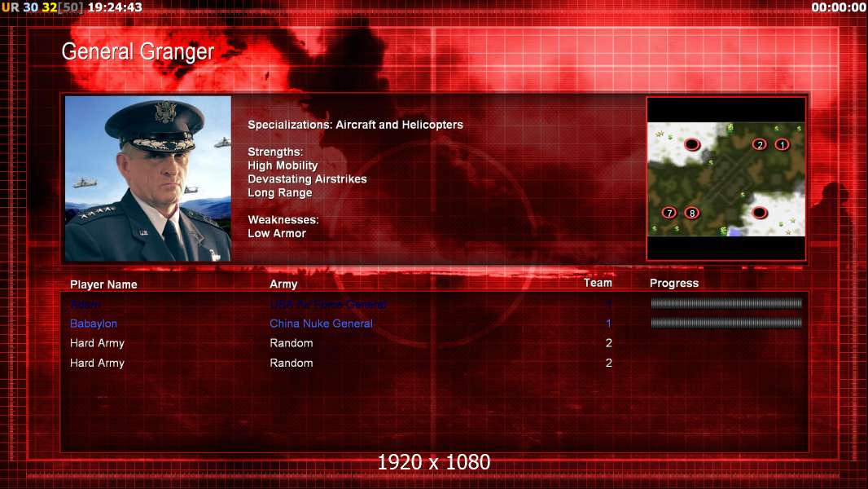This screenshot has height=489, width=868.
Task: Click the second 'Hard Army' player row
Action: pyautogui.click(x=98, y=363)
